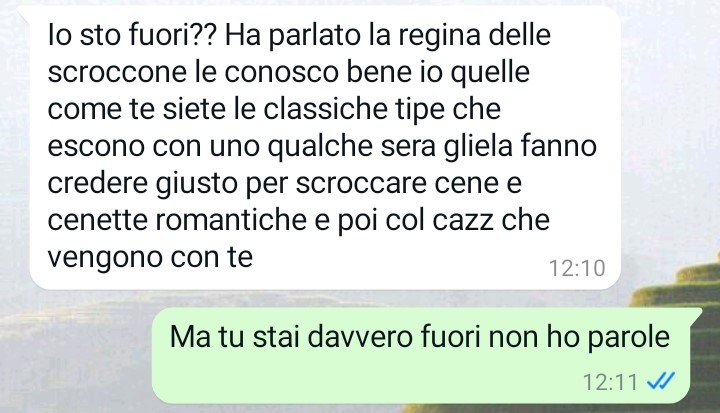Click the words "classiche tipe che"
The width and height of the screenshot is (720, 413).
click(382, 110)
